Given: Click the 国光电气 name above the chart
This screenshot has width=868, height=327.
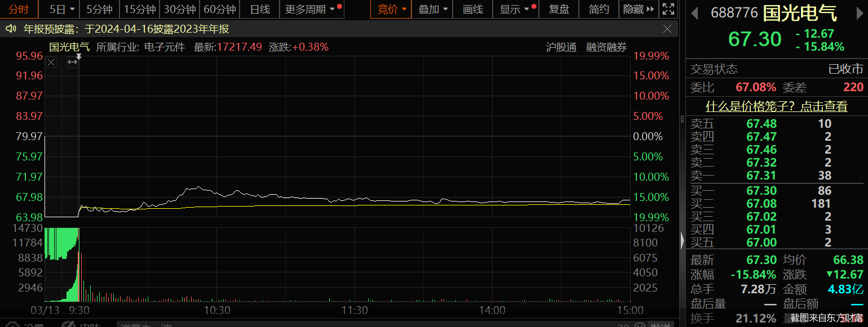Looking at the screenshot, I should pos(69,47).
